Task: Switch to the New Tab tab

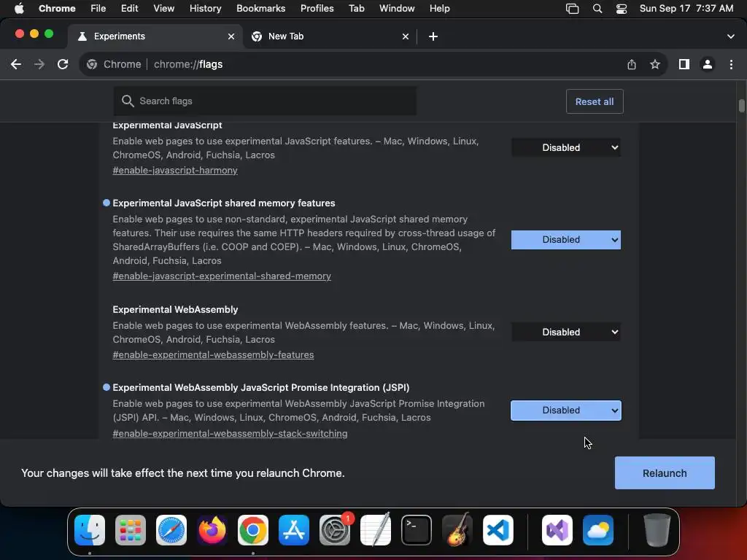Action: [x=329, y=36]
